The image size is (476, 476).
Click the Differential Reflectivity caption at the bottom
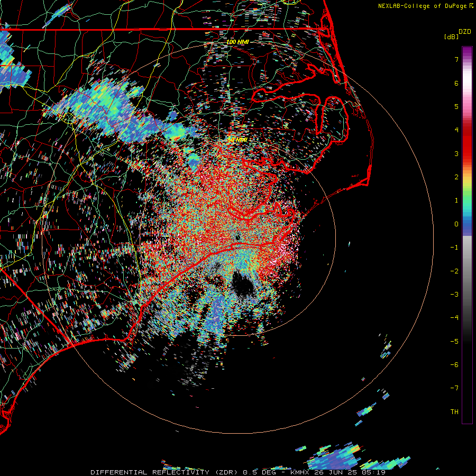tap(237, 472)
